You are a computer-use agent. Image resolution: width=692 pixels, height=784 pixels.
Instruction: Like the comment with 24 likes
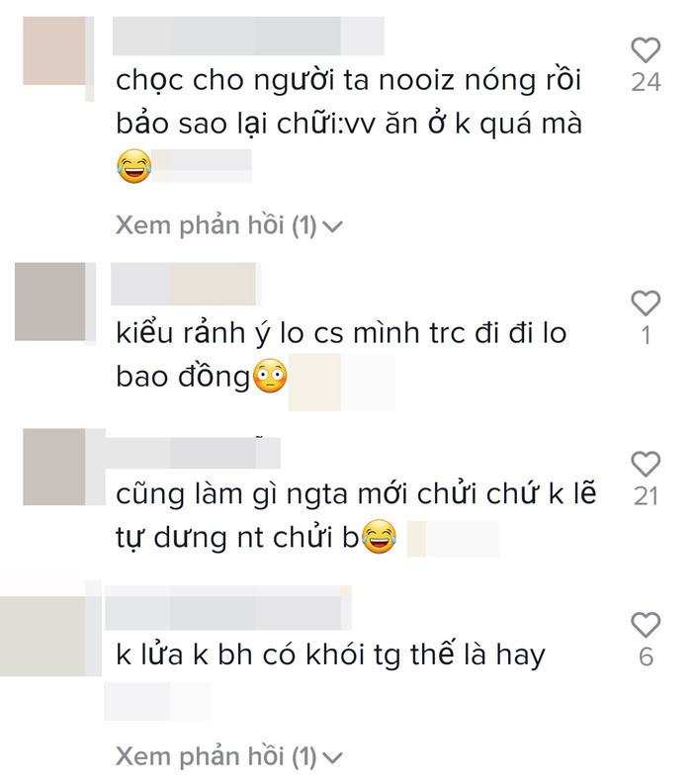646,50
